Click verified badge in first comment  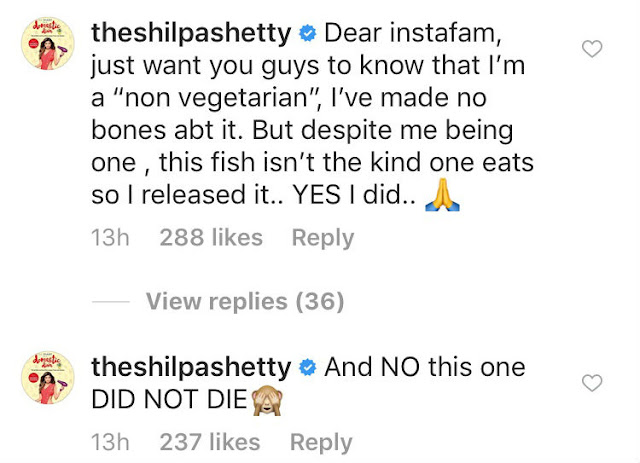[308, 33]
